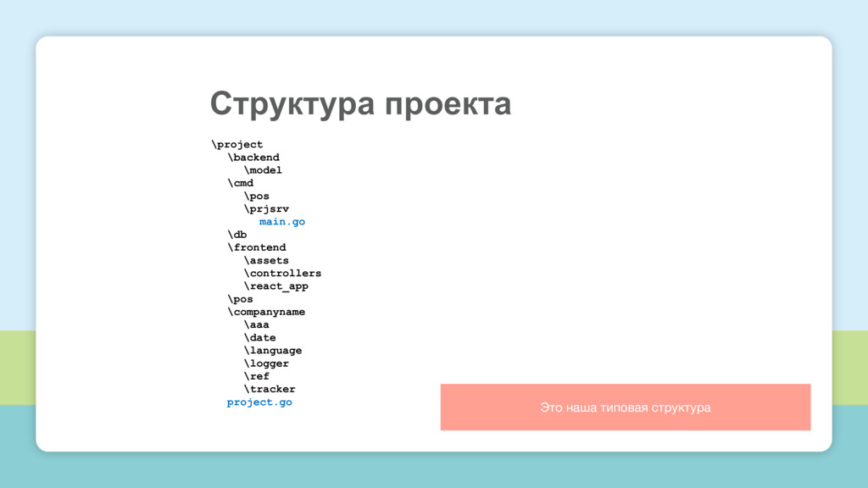
Task: Click the \prjsrv folder line
Action: (x=266, y=208)
